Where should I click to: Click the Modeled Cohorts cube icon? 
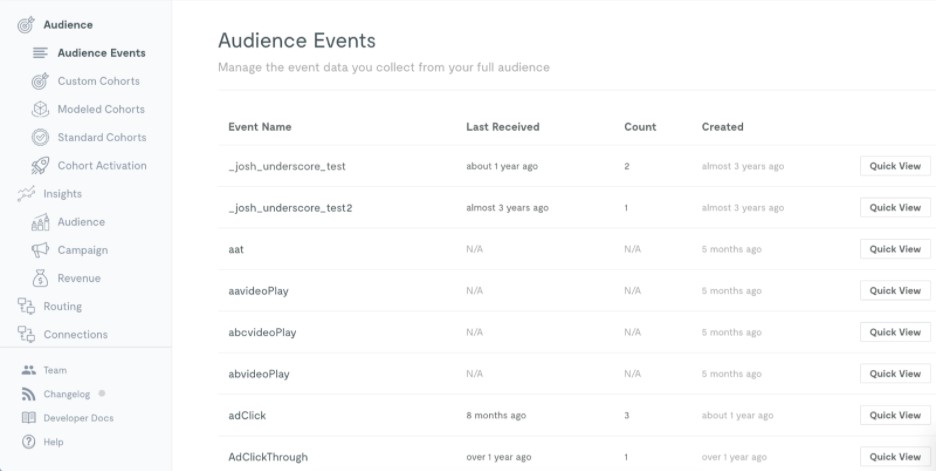(40, 109)
